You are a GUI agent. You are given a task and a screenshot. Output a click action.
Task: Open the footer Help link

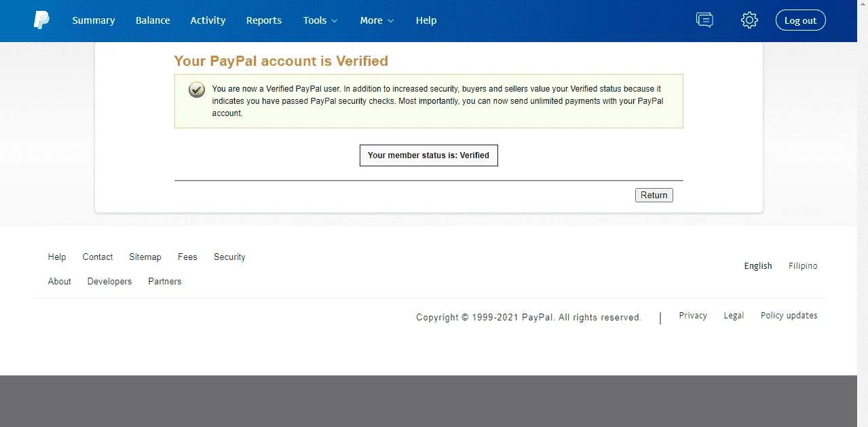click(57, 257)
